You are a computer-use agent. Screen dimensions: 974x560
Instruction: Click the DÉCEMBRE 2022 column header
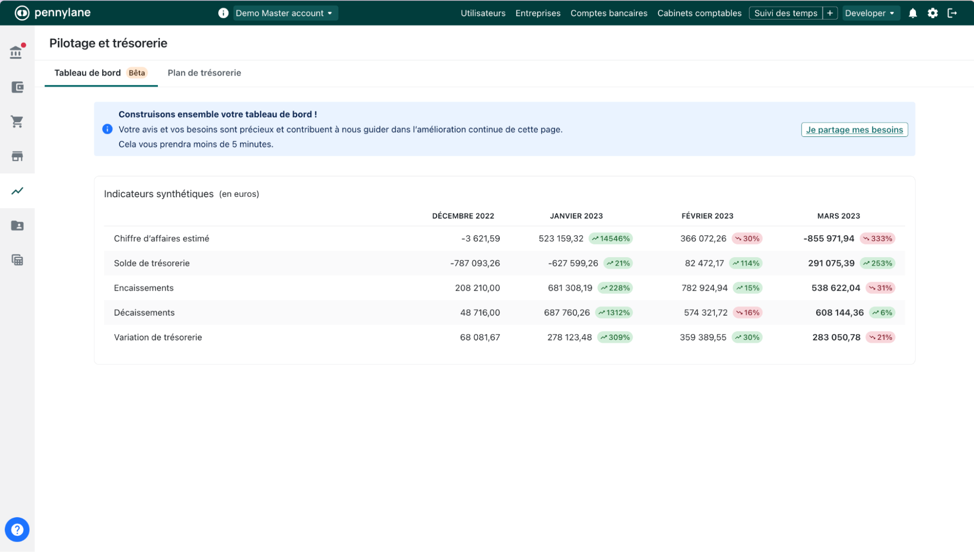(x=463, y=216)
